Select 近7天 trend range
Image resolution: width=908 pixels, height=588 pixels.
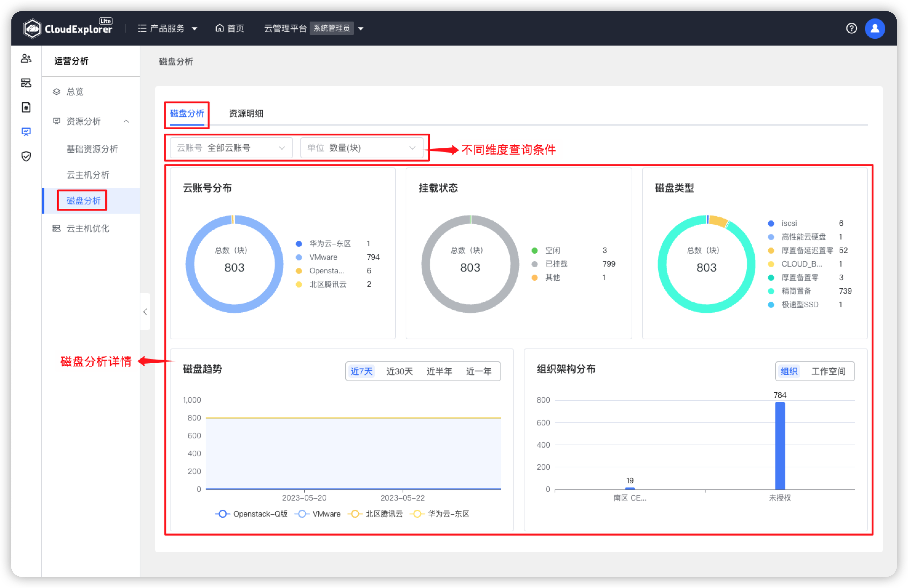coord(361,371)
